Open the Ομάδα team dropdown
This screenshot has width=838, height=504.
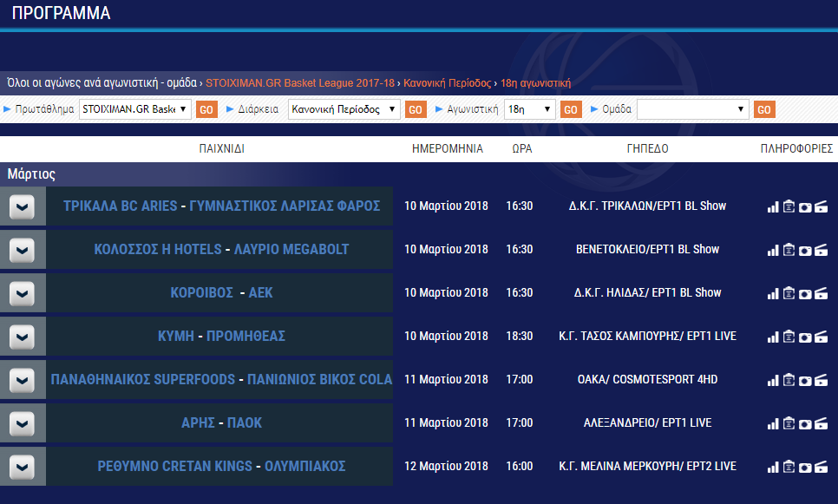point(692,109)
